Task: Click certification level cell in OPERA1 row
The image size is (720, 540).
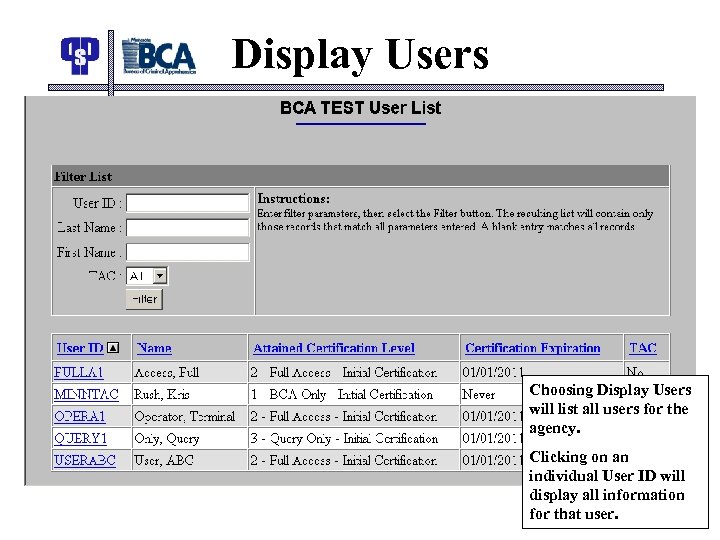Action: 353,416
